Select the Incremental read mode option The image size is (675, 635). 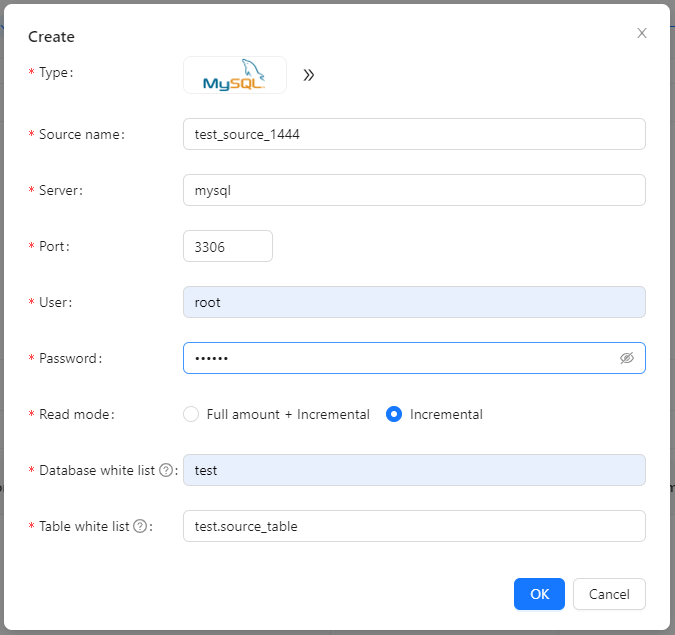[x=394, y=414]
